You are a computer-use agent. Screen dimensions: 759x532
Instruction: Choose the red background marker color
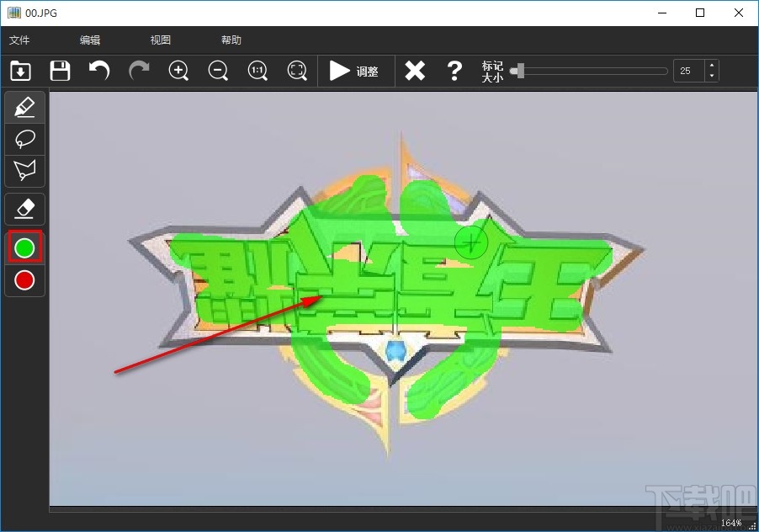(x=24, y=280)
